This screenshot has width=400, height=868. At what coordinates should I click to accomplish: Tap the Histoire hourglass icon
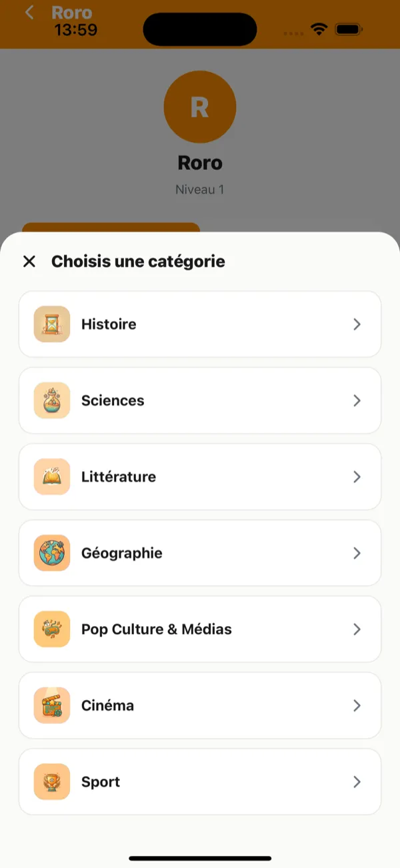52,324
